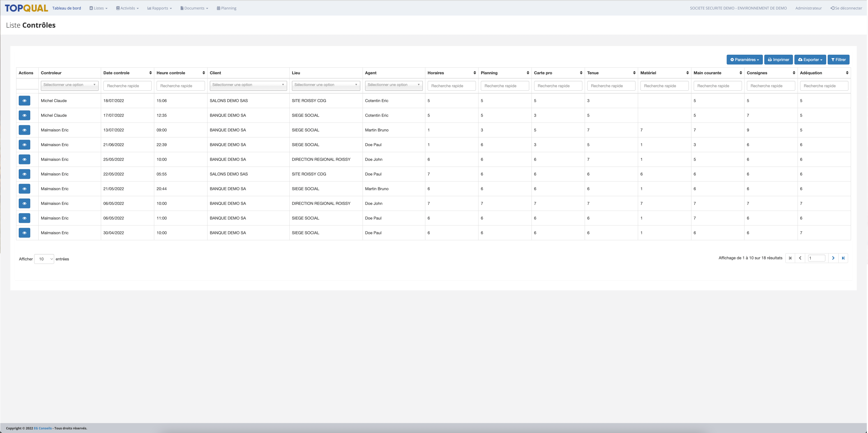Sort by Date controle column arrows
Screen dimensions: 868x433
(x=150, y=73)
